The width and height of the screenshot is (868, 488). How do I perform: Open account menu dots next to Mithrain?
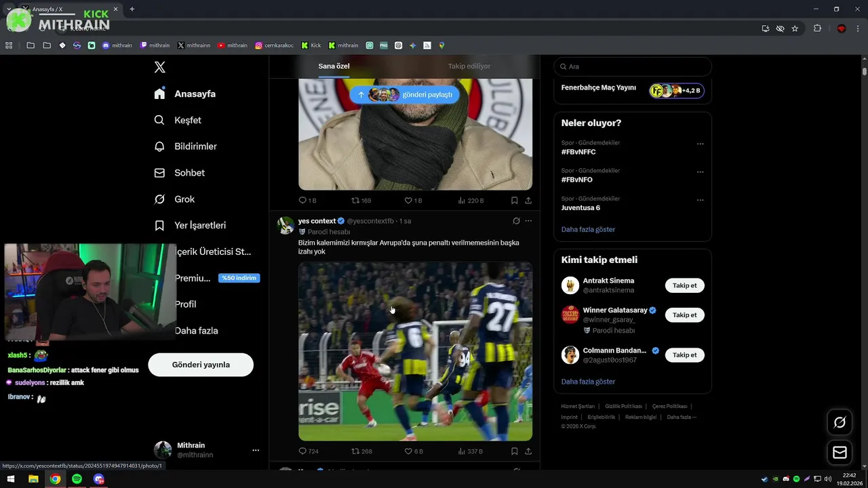coord(256,450)
